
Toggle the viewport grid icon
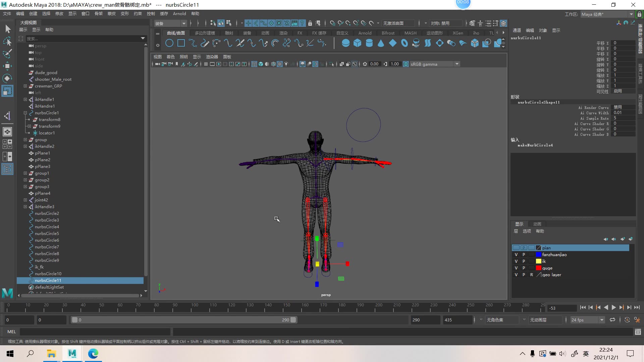click(206, 64)
